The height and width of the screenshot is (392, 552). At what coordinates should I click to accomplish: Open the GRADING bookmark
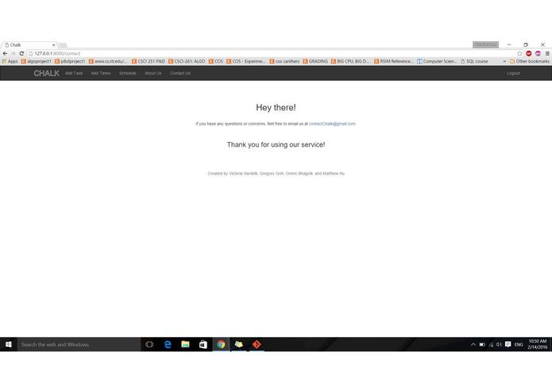tap(315, 61)
